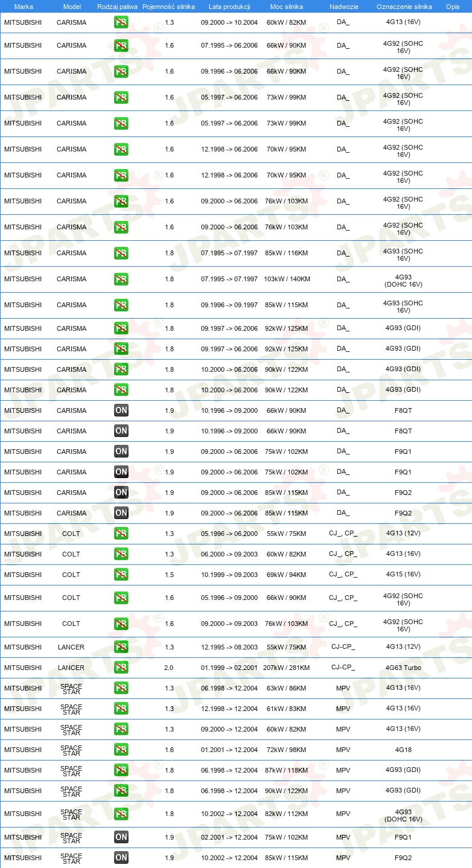Select the 69kW / 94KM power cell

(x=287, y=575)
